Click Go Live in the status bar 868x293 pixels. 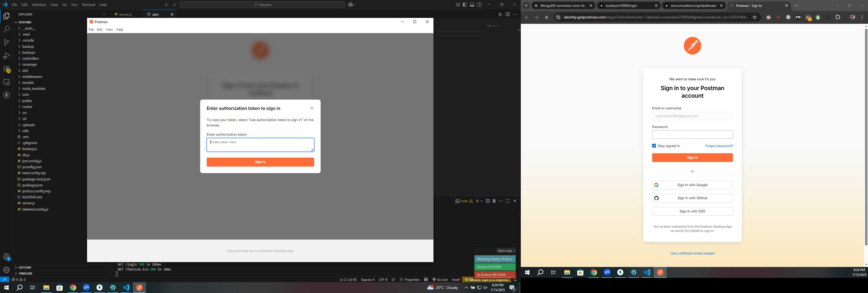click(440, 279)
